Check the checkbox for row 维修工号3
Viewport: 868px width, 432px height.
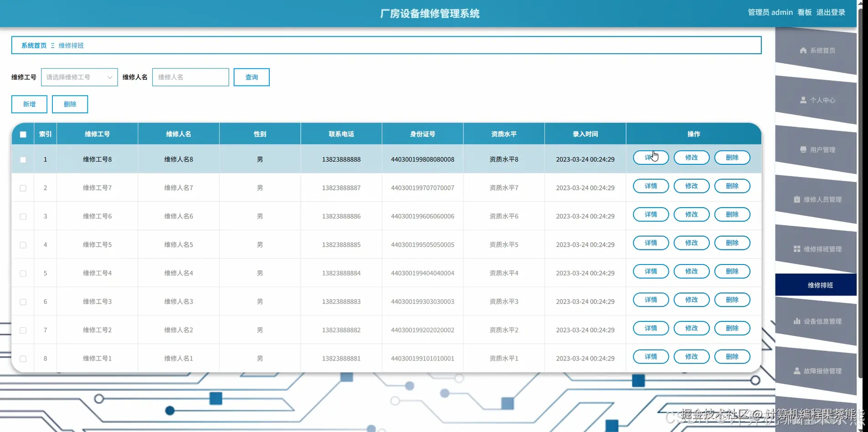click(23, 302)
